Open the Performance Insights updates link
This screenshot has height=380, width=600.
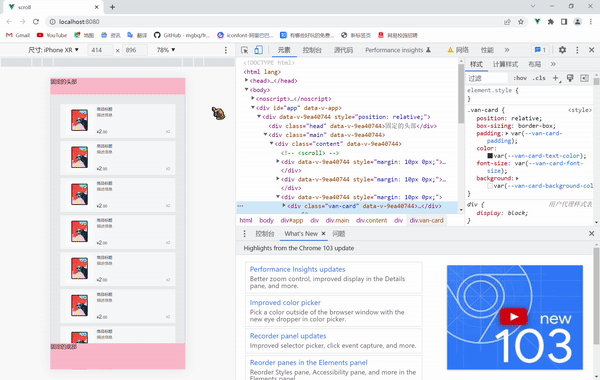tap(297, 269)
